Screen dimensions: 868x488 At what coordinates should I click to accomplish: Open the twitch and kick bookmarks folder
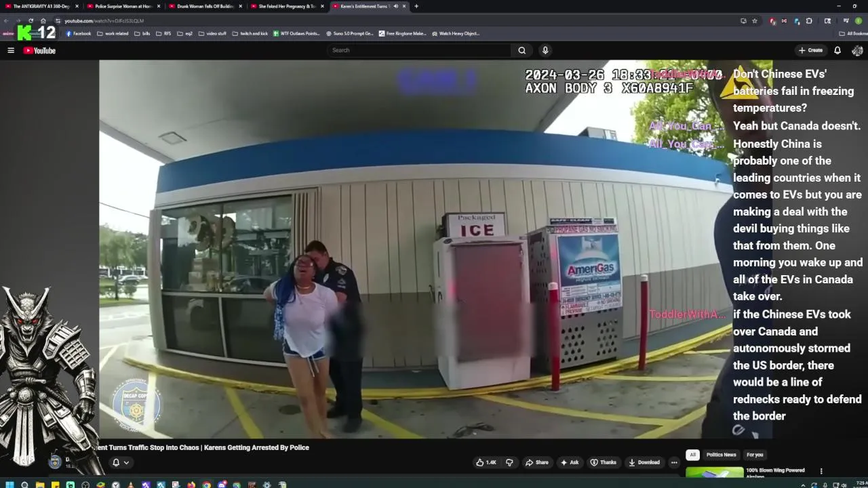[x=250, y=33]
